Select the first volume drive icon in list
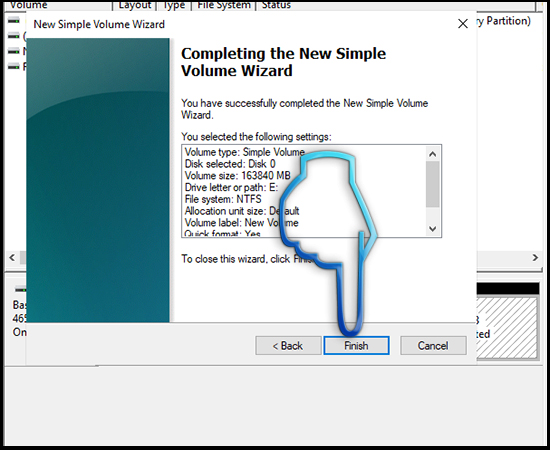 pos(14,20)
